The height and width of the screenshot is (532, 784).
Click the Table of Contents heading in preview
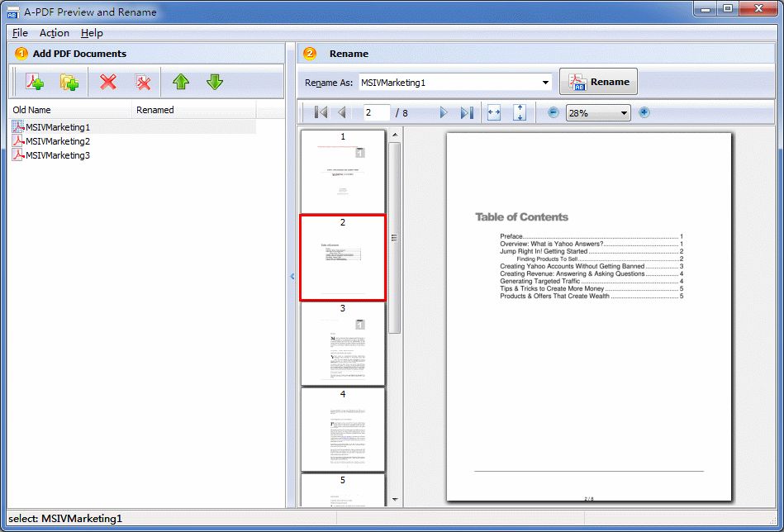[x=521, y=217]
